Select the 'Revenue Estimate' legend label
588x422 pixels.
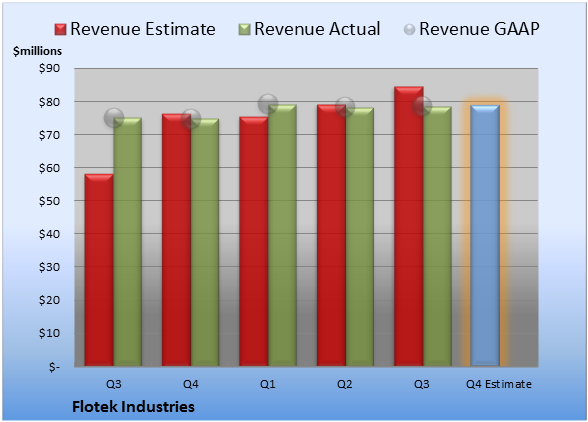tap(143, 29)
